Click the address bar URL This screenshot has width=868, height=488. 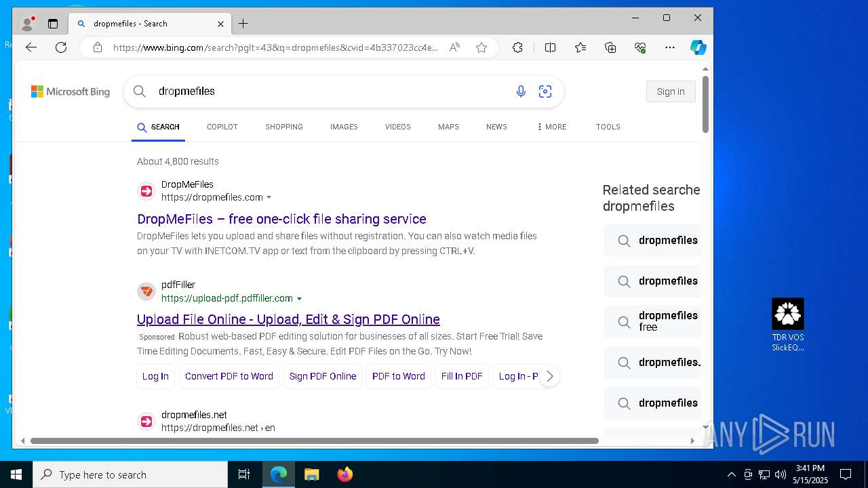275,47
